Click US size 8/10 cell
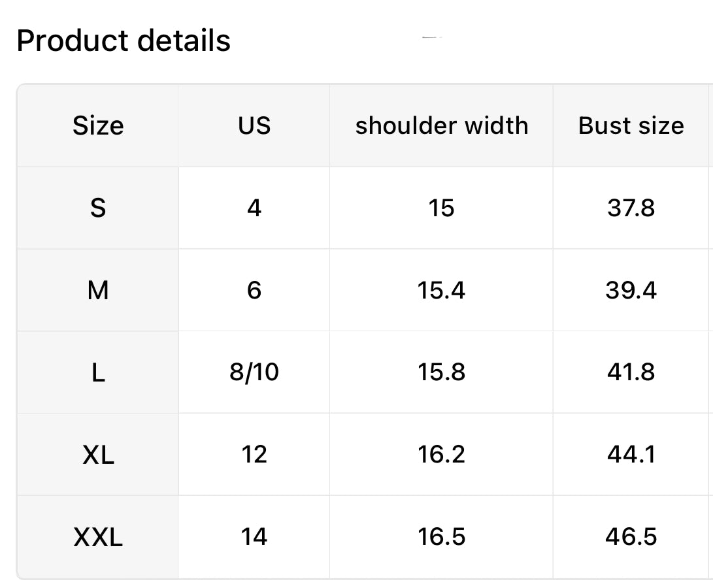 254,372
